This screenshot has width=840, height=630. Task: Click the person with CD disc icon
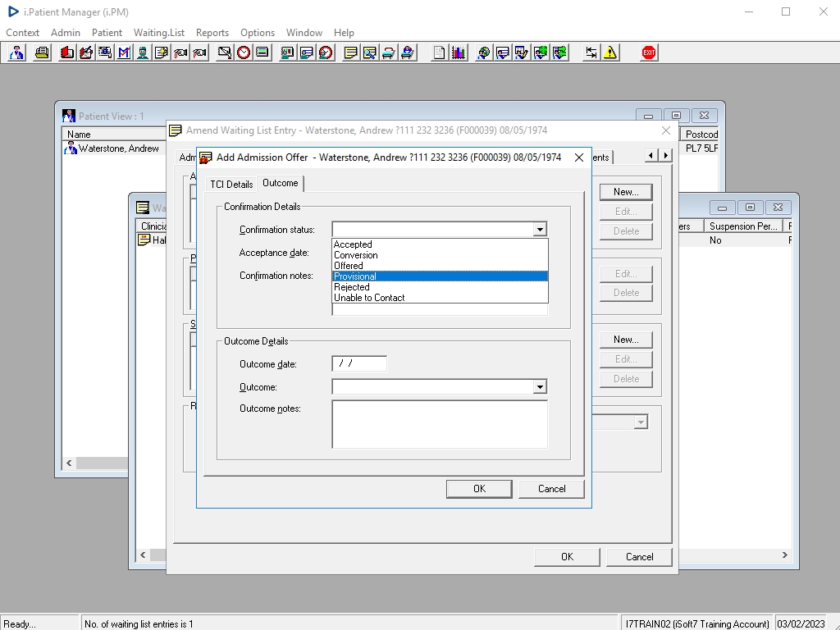point(484,52)
